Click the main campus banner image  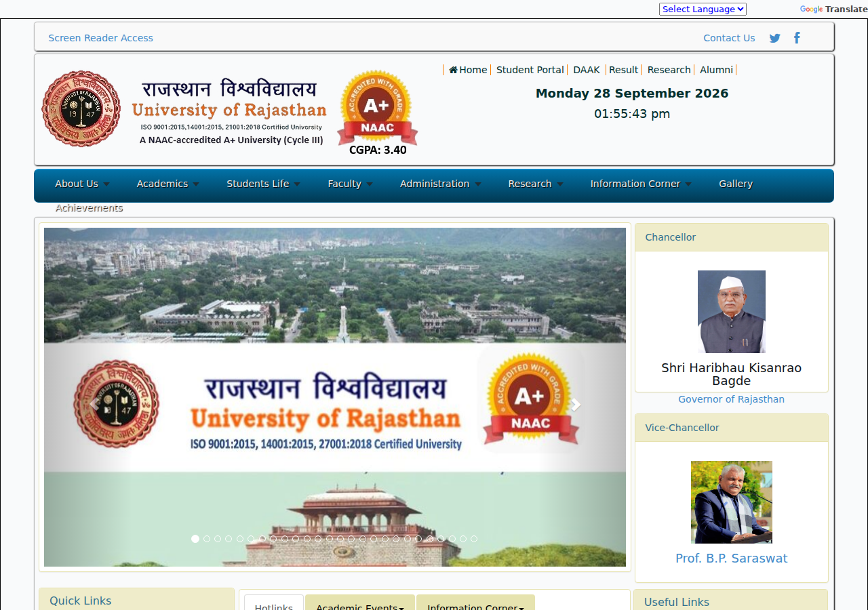[335, 397]
